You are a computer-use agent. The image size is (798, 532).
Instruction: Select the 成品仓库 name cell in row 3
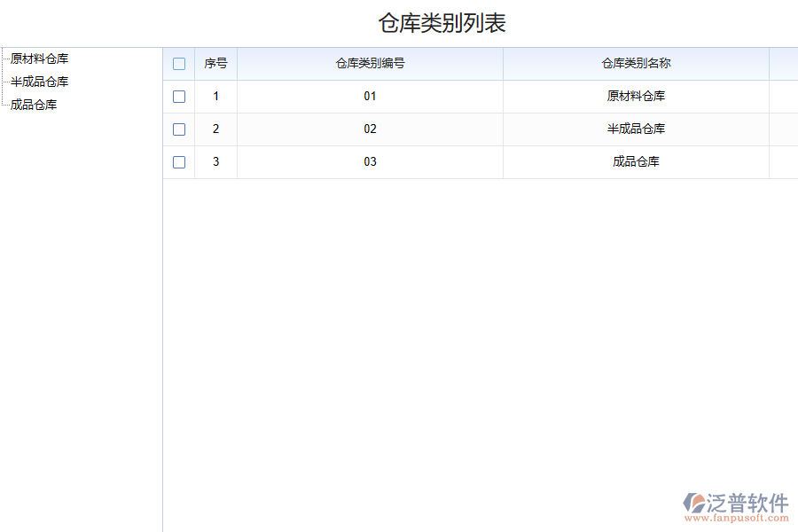636,161
